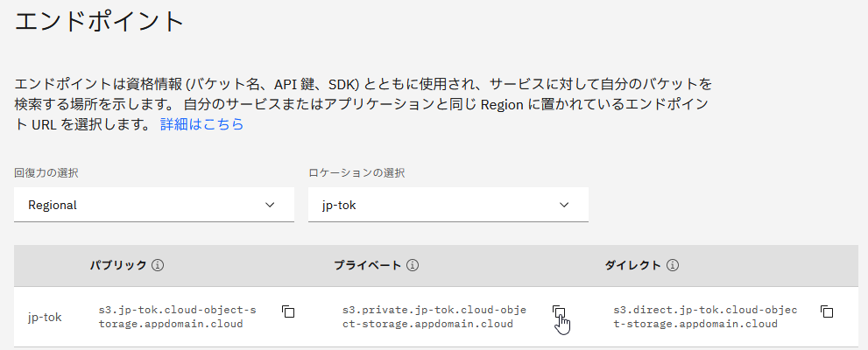Click the jp-tok row label
This screenshot has height=350, width=868.
45,318
